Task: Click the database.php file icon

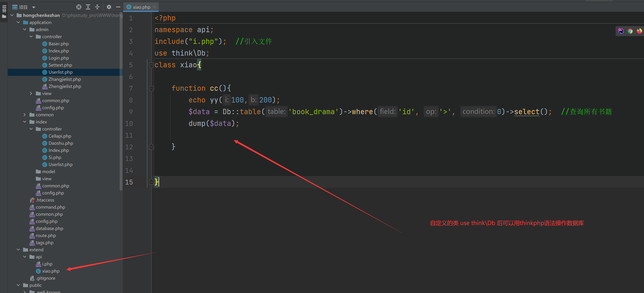Action: click(x=32, y=229)
